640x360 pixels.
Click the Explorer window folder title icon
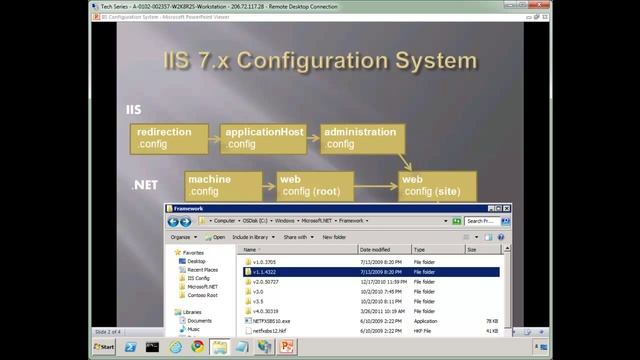[169, 209]
